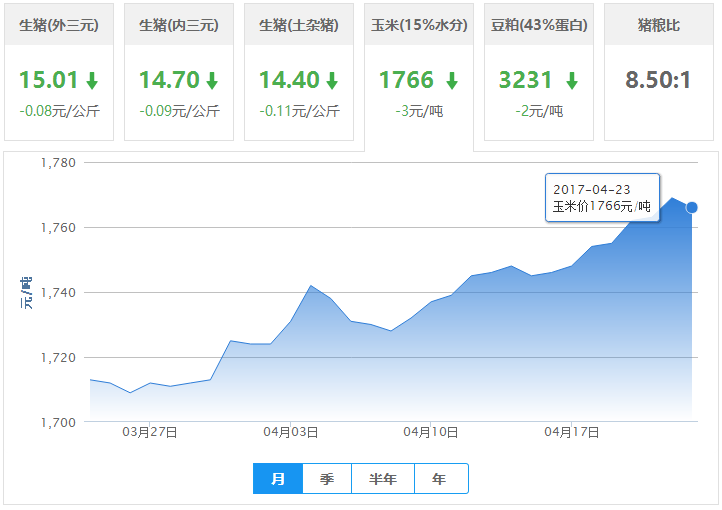Click the y-axis label 1,700
Screen dimensions: 722x510
(58, 422)
